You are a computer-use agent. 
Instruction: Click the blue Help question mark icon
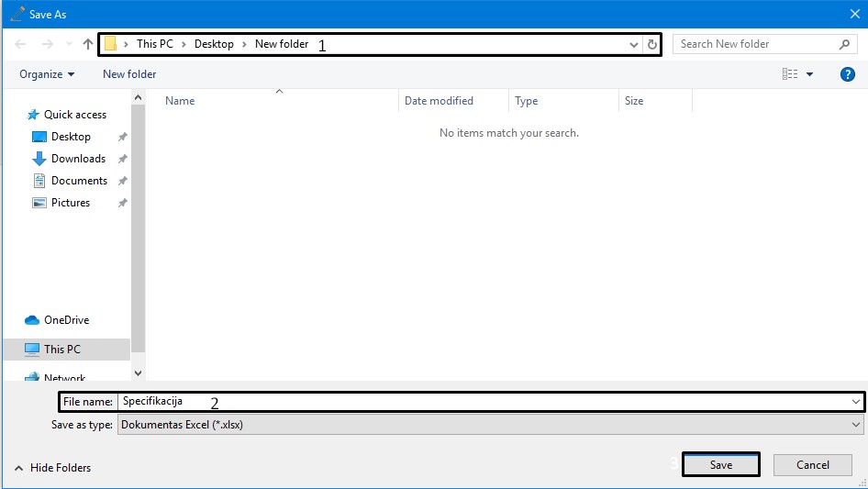click(x=848, y=74)
